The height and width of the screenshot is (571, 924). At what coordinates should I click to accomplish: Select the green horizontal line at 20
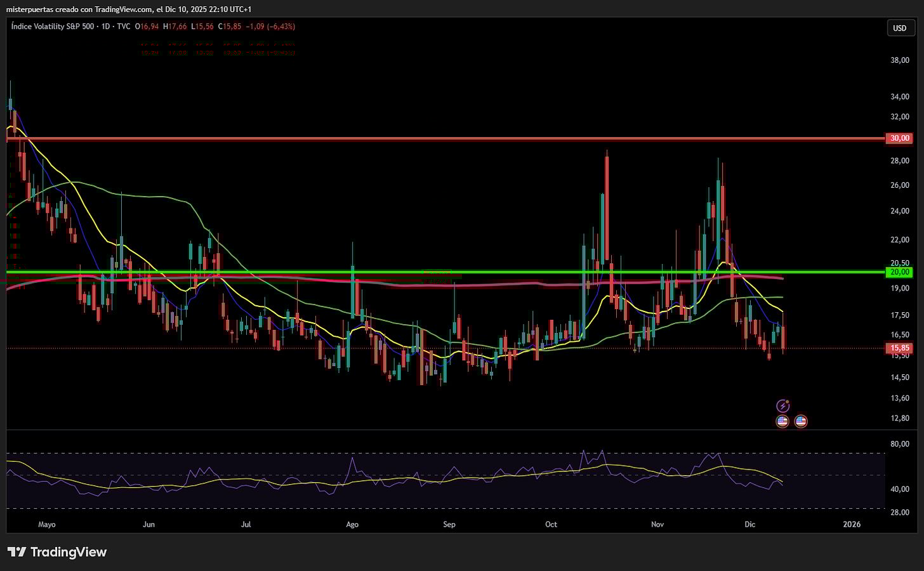[x=445, y=272]
